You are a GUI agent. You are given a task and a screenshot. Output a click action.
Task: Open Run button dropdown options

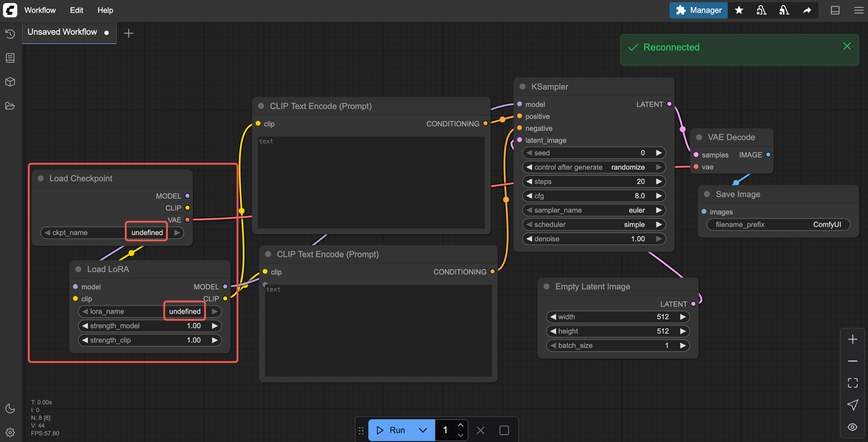coord(423,430)
